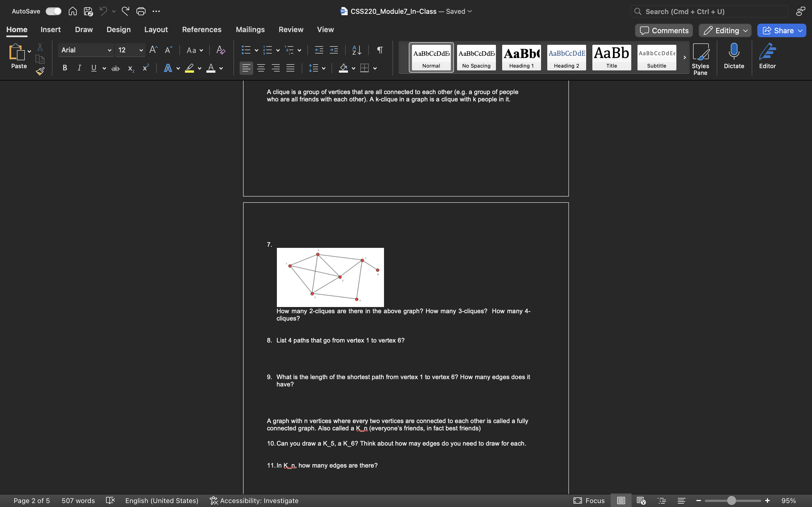Toggle the AutoSave switch

(53, 11)
